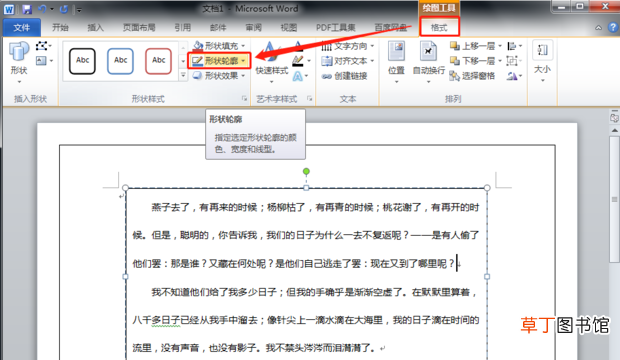Screen dimensions: 620x360
Task: Apply the black outline Abc shape style
Action: click(82, 61)
